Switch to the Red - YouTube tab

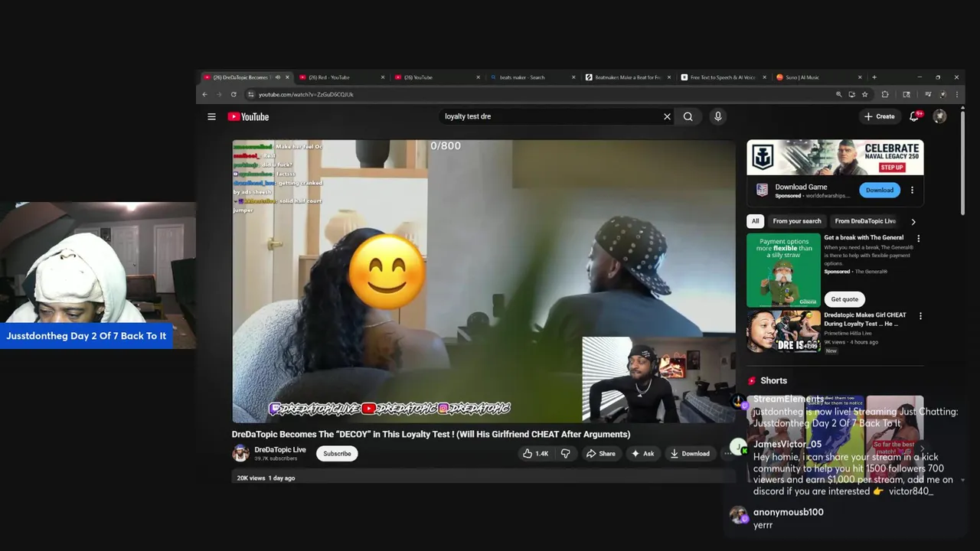coord(341,77)
